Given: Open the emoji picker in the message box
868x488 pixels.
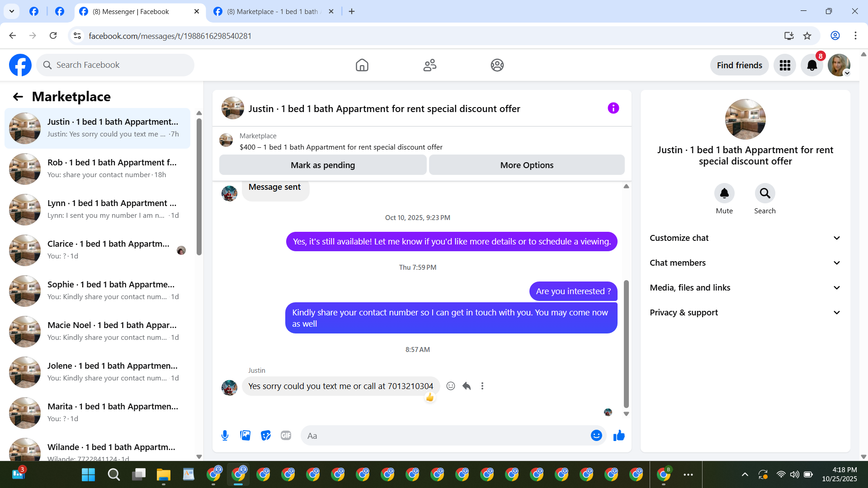Looking at the screenshot, I should (x=596, y=436).
